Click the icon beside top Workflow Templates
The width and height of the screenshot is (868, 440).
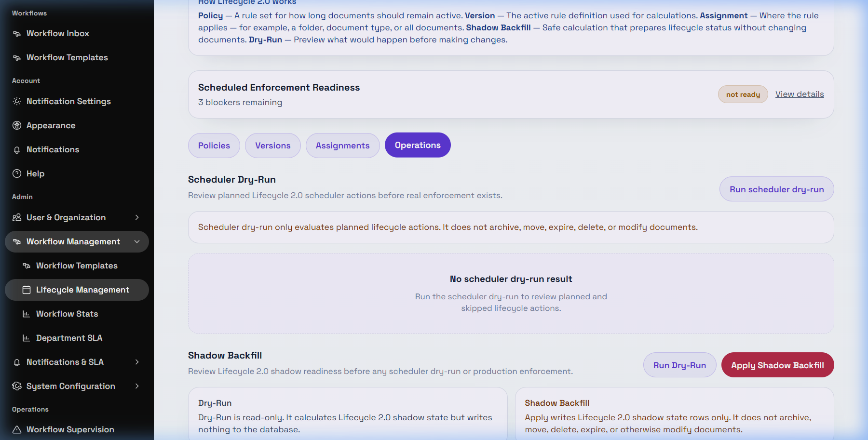[x=17, y=58]
